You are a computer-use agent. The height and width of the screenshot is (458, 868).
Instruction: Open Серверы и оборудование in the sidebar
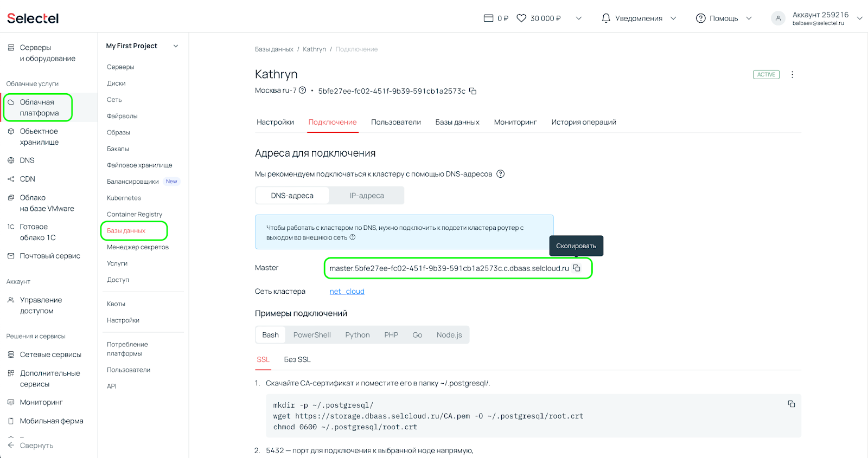[48, 53]
